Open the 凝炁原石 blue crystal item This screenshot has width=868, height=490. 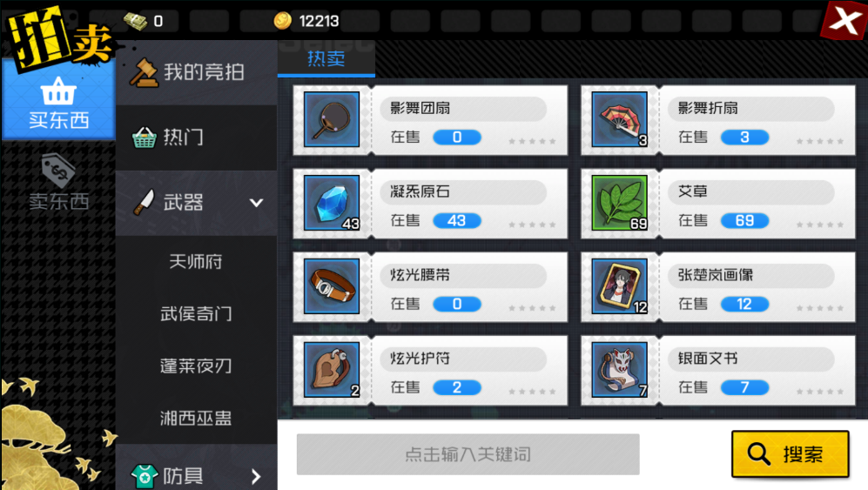coord(332,203)
